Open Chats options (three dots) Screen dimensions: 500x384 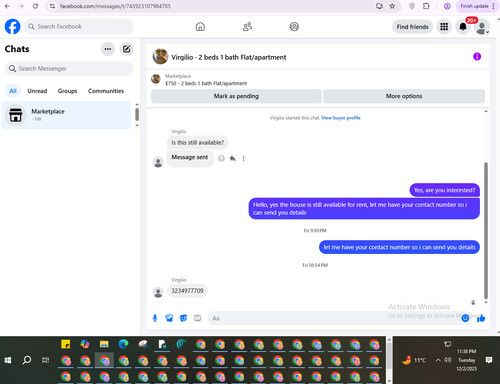[x=108, y=49]
